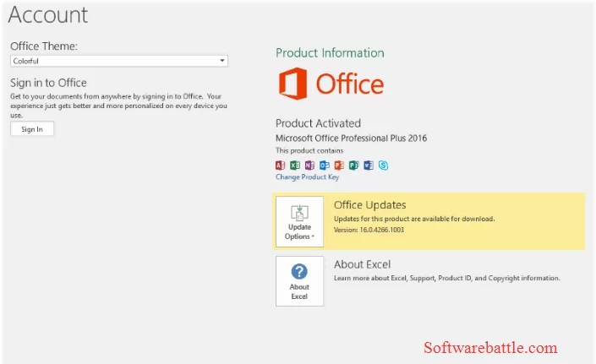Select the Version 16.0.4266.1003 text
The image size is (596, 364).
click(369, 230)
